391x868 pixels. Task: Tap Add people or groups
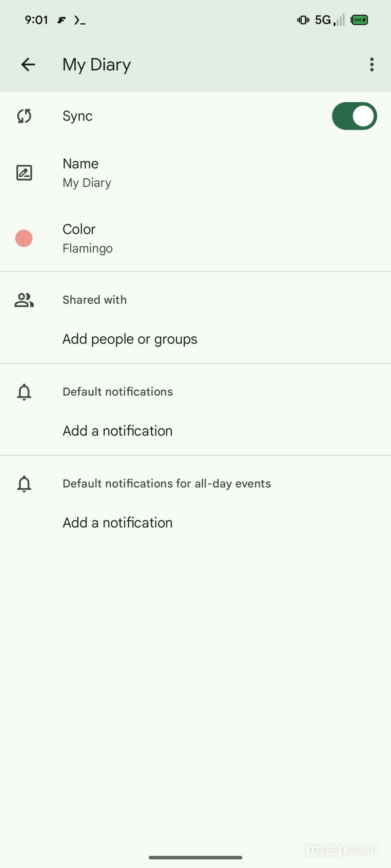(x=130, y=339)
